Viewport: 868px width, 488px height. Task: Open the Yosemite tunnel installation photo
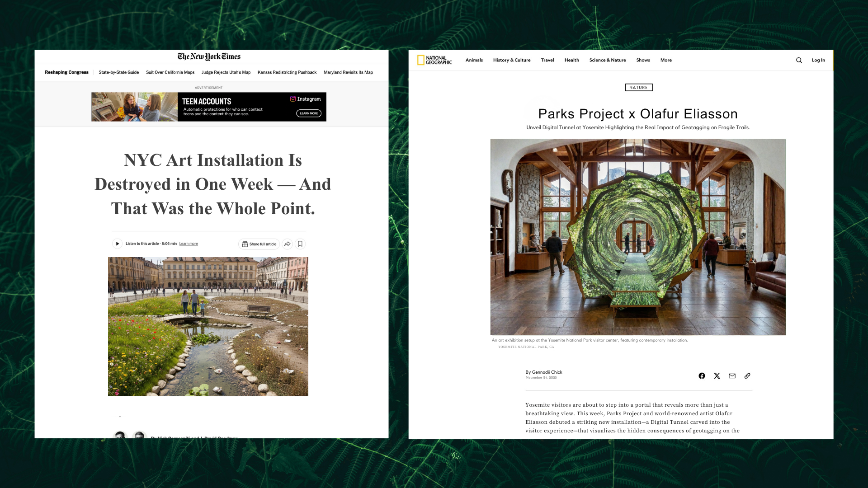click(638, 237)
